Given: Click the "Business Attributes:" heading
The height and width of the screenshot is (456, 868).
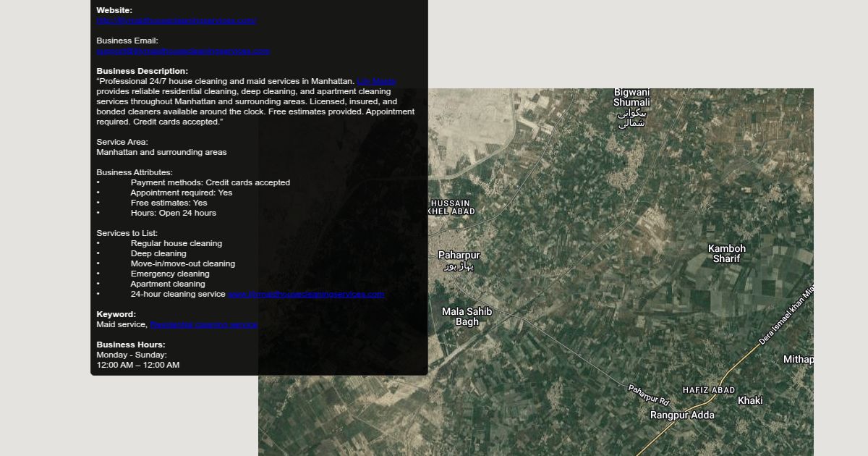Looking at the screenshot, I should pyautogui.click(x=135, y=173).
